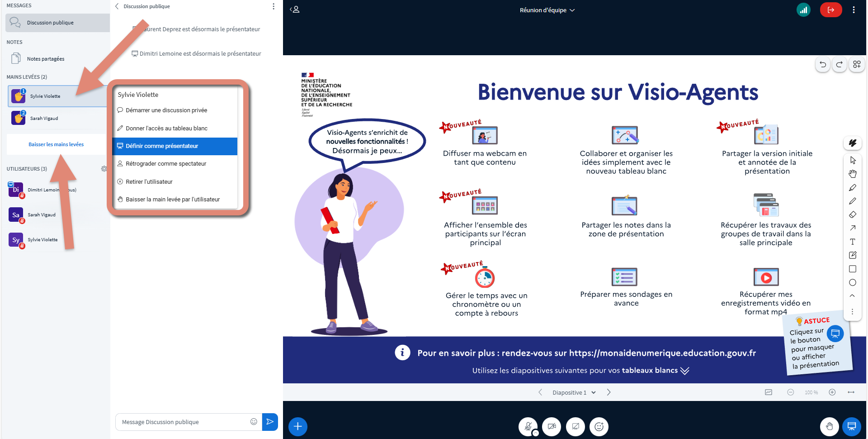The width and height of the screenshot is (868, 439).
Task: Open whiteboard toolbar three-dot overflow
Action: tap(853, 312)
